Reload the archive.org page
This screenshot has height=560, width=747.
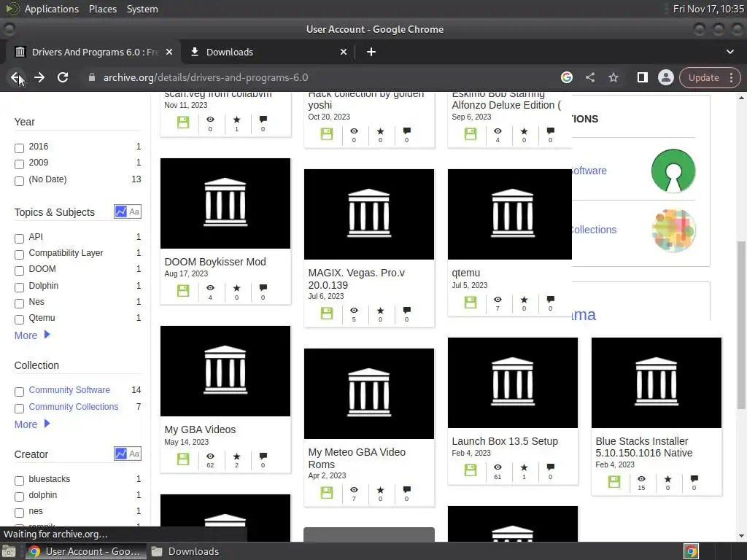tap(63, 77)
